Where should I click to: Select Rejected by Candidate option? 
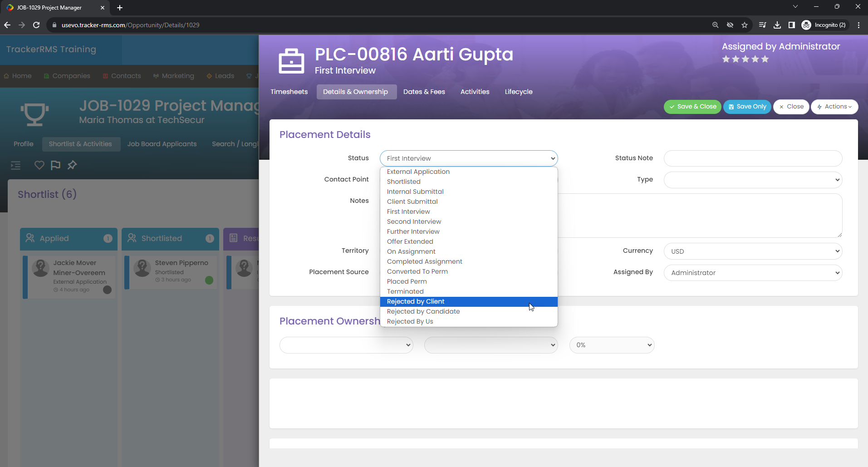(469, 311)
